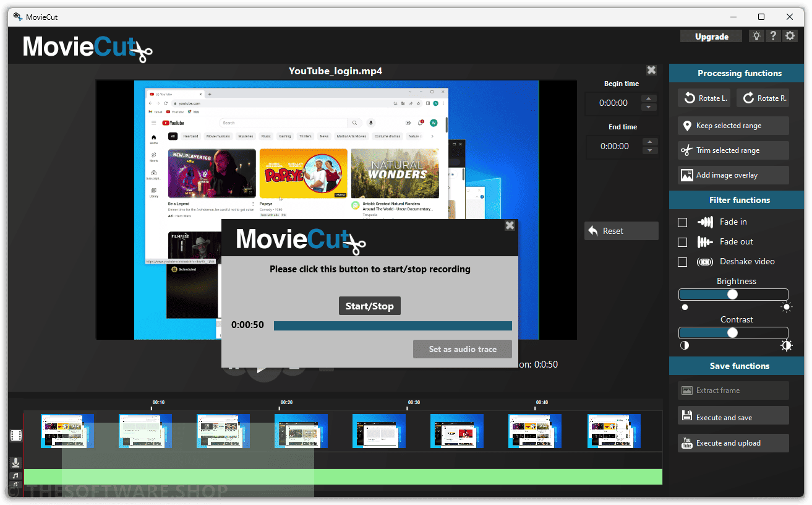Click the End time field
Image resolution: width=812 pixels, height=505 pixels.
point(613,147)
